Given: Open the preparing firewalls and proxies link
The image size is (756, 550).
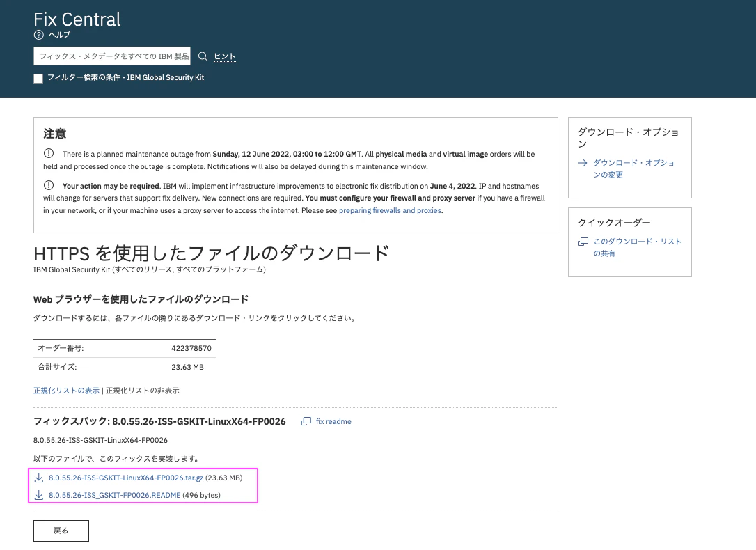Looking at the screenshot, I should coord(390,210).
